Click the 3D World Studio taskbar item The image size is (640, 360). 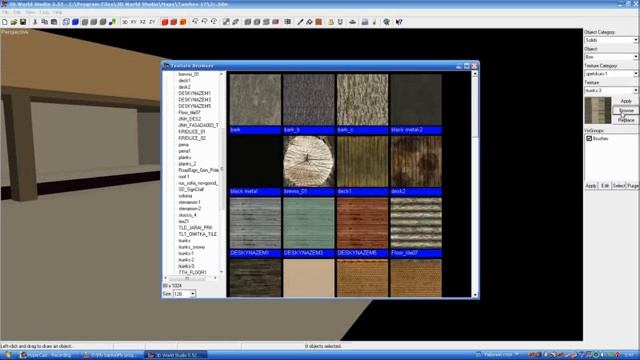click(176, 355)
